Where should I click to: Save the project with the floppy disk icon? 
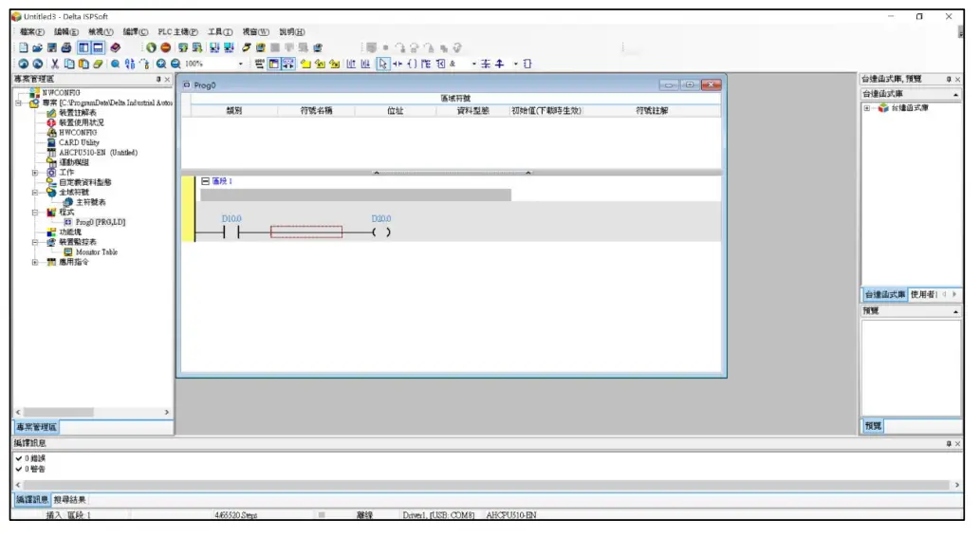coord(52,47)
